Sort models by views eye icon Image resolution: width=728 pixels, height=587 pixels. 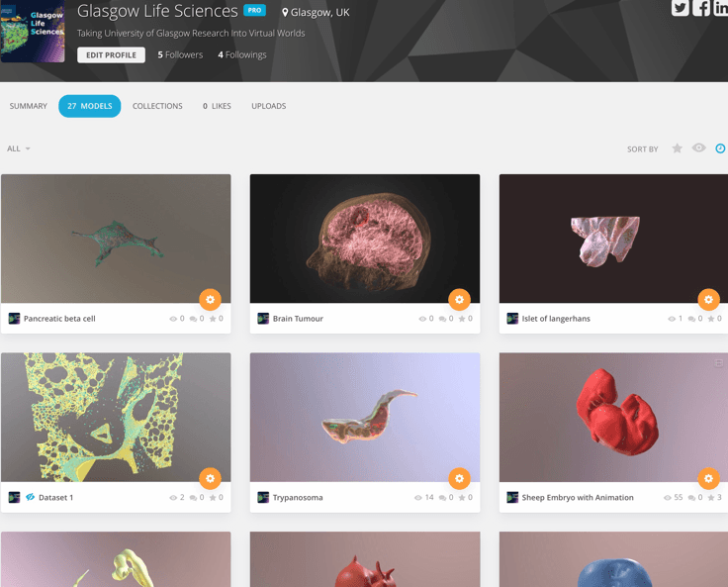pyautogui.click(x=698, y=147)
